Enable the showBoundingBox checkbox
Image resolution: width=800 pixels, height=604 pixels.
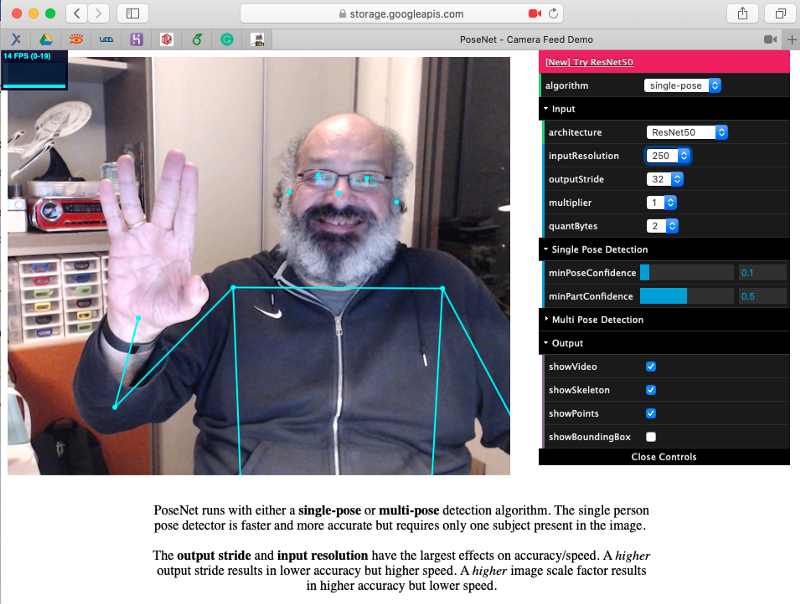click(x=651, y=437)
